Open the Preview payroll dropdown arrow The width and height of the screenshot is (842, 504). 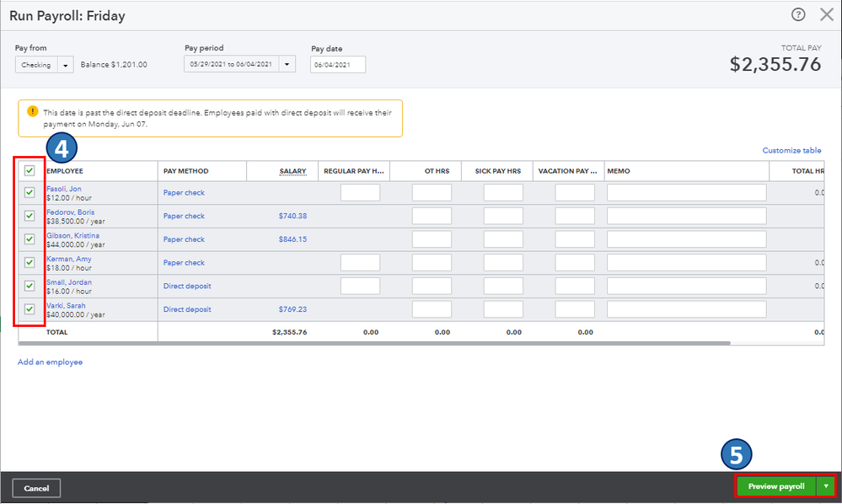825,486
